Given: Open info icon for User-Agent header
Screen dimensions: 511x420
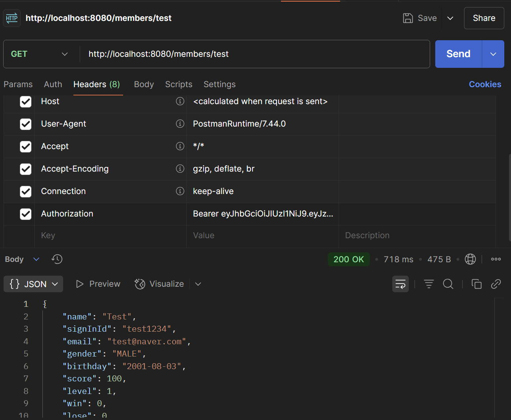Looking at the screenshot, I should [180, 124].
